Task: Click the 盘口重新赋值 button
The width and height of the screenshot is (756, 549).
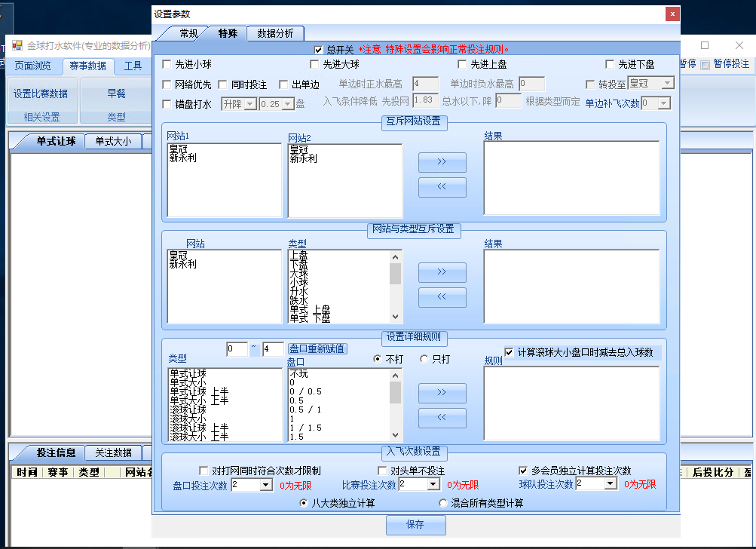Action: [317, 348]
